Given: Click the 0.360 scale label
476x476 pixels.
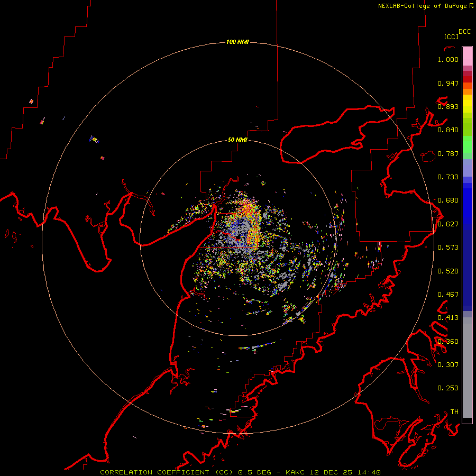Looking at the screenshot, I should pos(448,342).
